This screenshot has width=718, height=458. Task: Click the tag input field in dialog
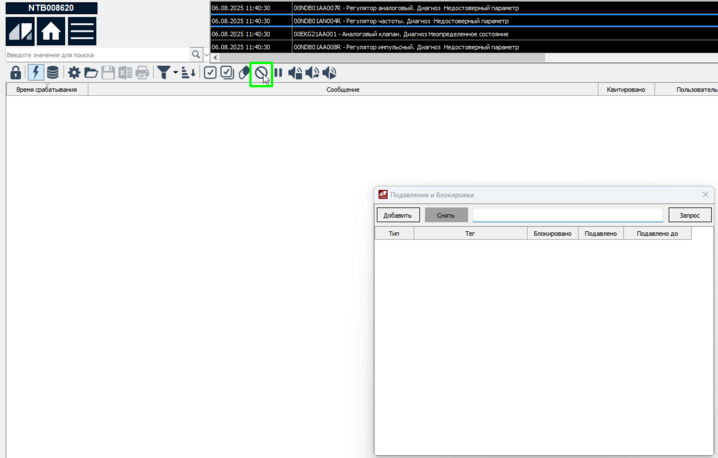567,215
